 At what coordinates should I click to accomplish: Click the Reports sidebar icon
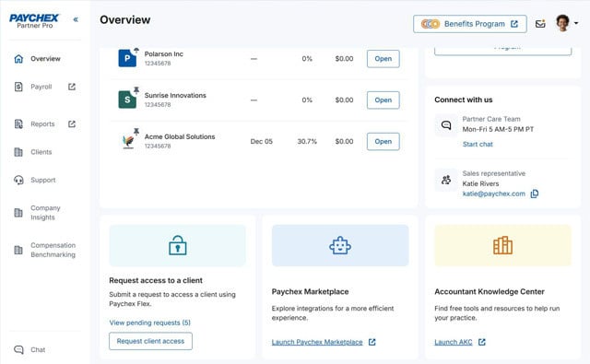click(18, 124)
